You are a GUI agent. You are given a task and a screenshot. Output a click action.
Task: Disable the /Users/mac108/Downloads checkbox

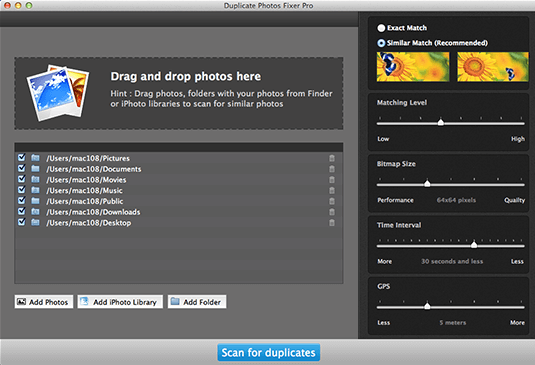(21, 211)
